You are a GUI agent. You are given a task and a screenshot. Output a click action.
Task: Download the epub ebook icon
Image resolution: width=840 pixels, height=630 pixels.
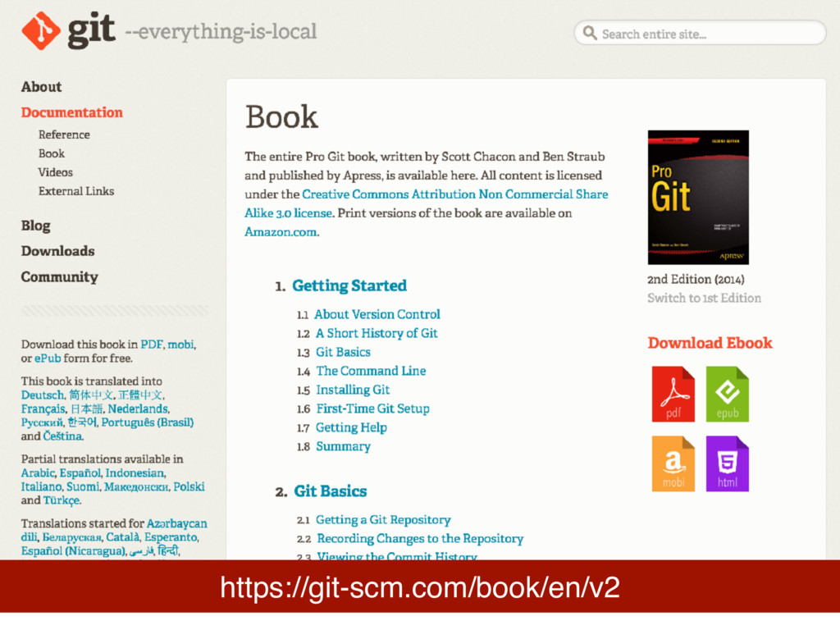[727, 395]
